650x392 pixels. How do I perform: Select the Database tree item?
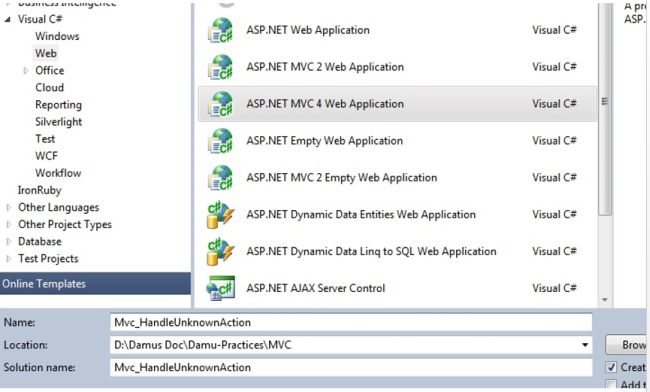tap(40, 241)
